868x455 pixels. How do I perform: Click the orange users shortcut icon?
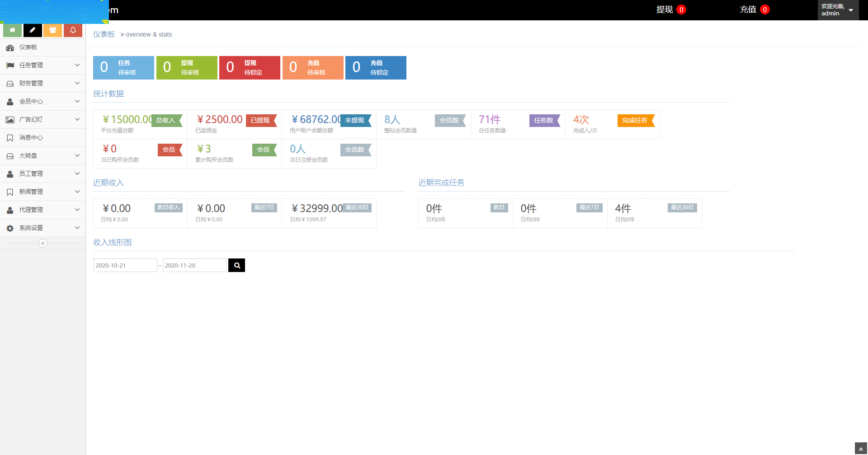[53, 30]
